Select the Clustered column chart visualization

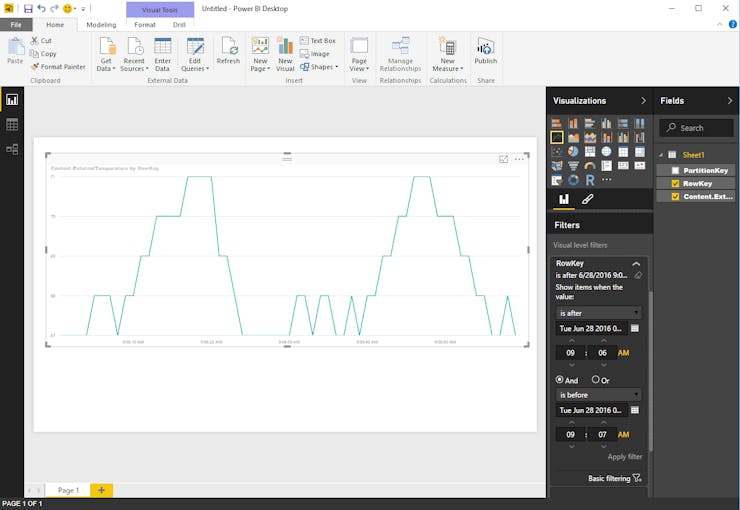[x=606, y=123]
